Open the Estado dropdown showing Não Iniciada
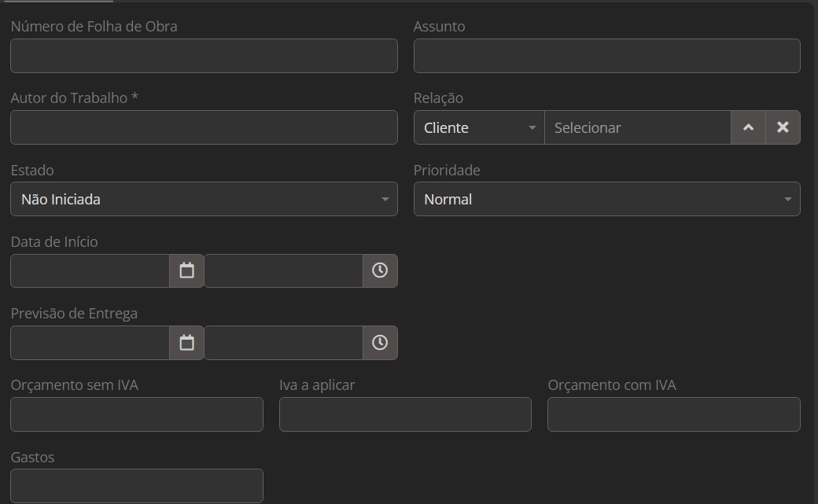Screen dimensions: 818x504 204,199
